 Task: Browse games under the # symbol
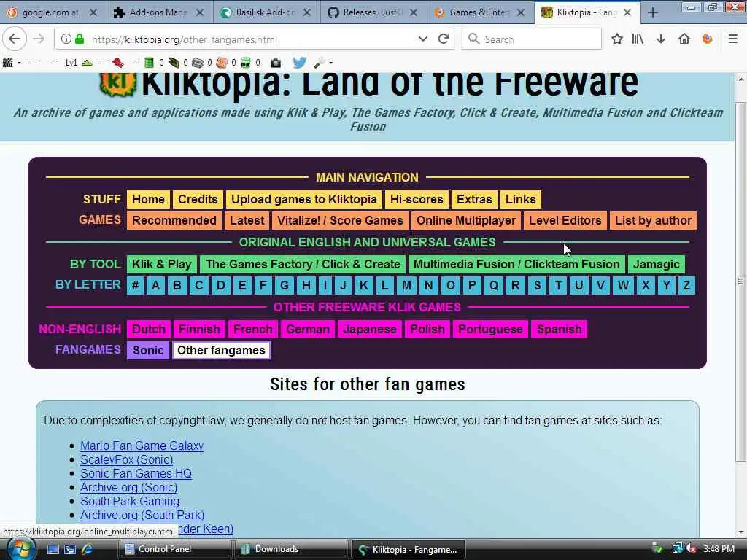[135, 285]
